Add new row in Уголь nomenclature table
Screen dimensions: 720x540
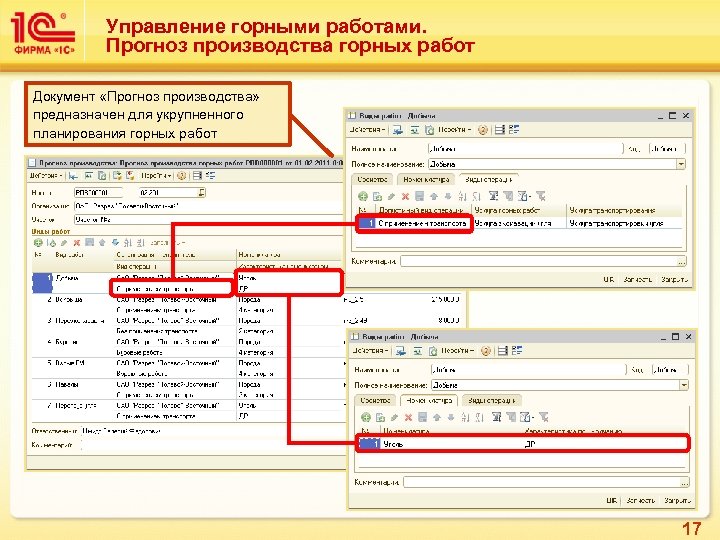[x=366, y=417]
